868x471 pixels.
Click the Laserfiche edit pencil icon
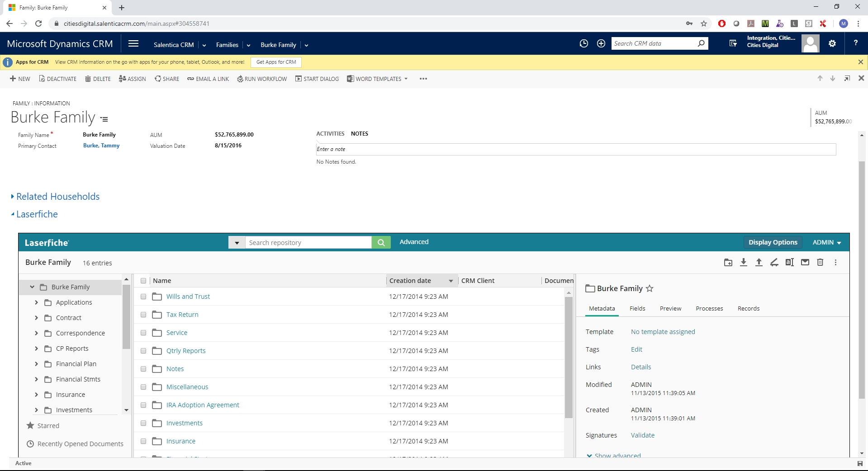(x=774, y=262)
